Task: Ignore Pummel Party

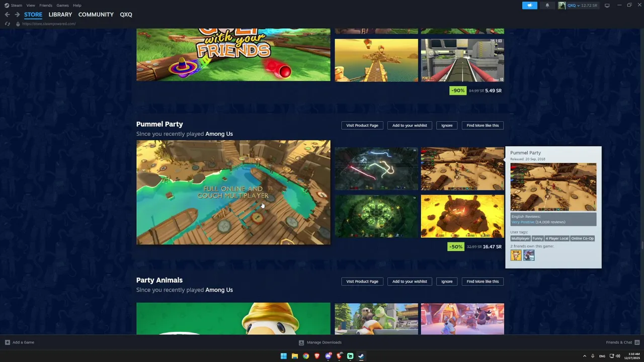Action: [x=447, y=125]
